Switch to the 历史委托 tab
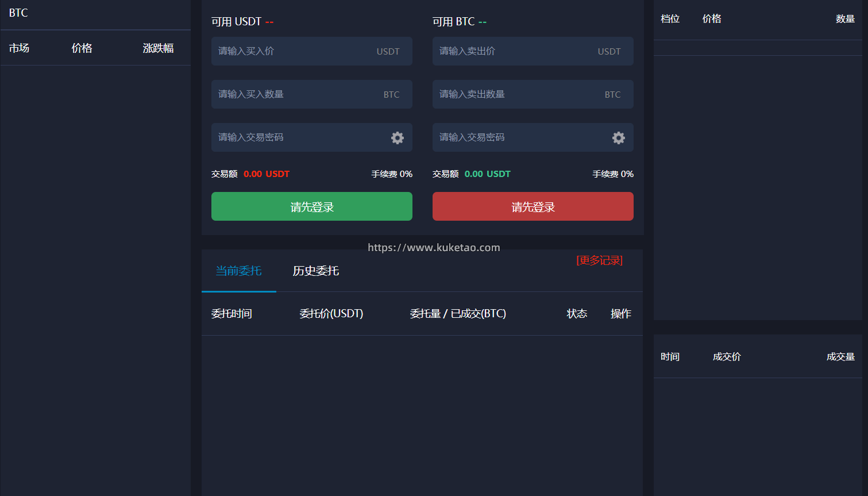 [x=316, y=271]
